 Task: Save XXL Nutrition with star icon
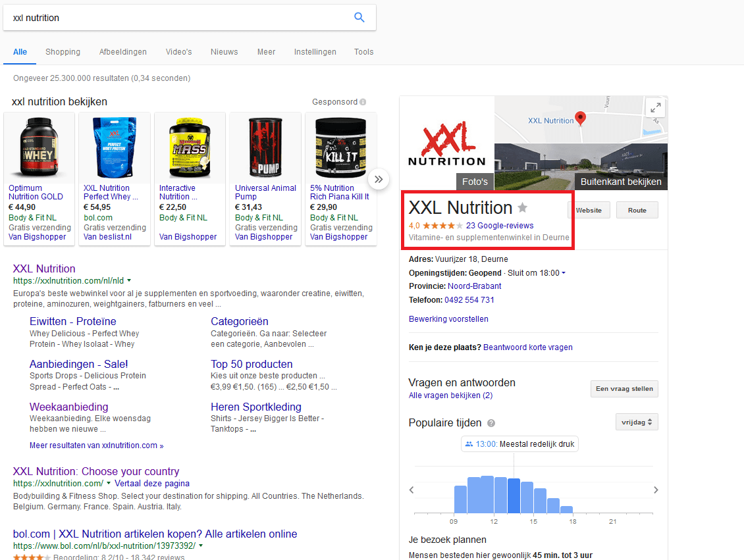point(523,208)
